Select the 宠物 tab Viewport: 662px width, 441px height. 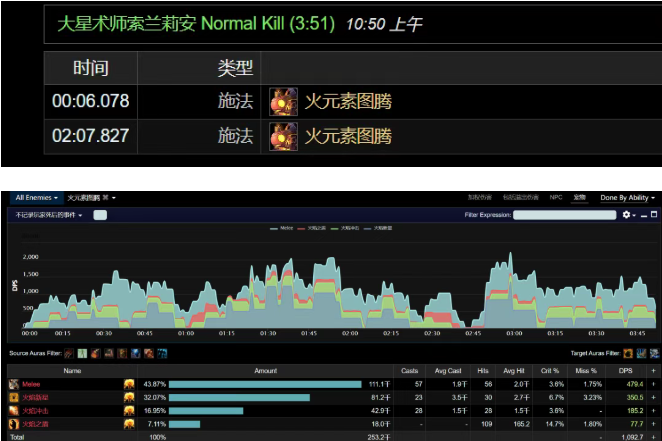click(579, 198)
